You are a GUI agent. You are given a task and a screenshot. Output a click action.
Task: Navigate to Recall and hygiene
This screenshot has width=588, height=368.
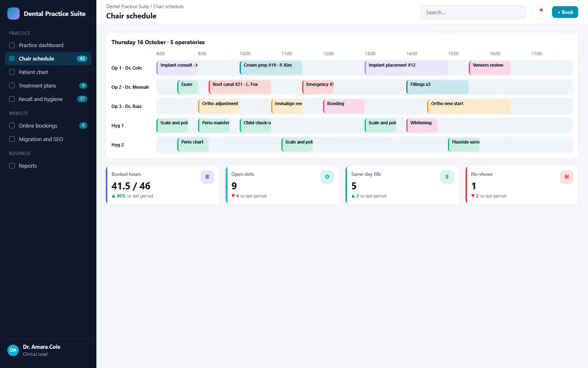(x=48, y=99)
